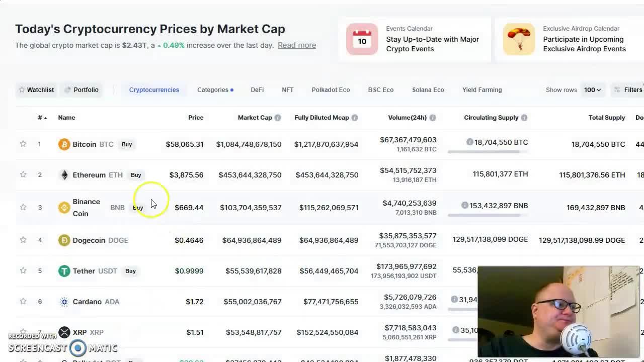The width and height of the screenshot is (644, 362).
Task: Click Dogecoin market cap $64,936,864,489
Action: point(252,240)
